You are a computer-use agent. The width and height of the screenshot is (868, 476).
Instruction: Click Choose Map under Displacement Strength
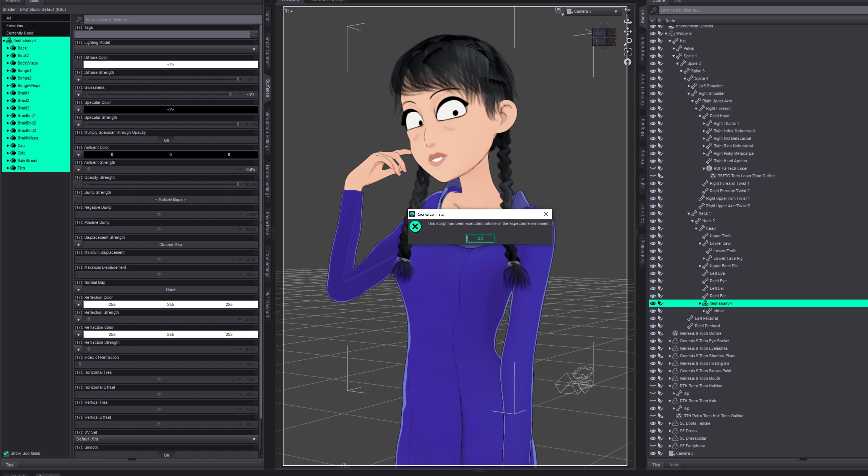click(170, 245)
